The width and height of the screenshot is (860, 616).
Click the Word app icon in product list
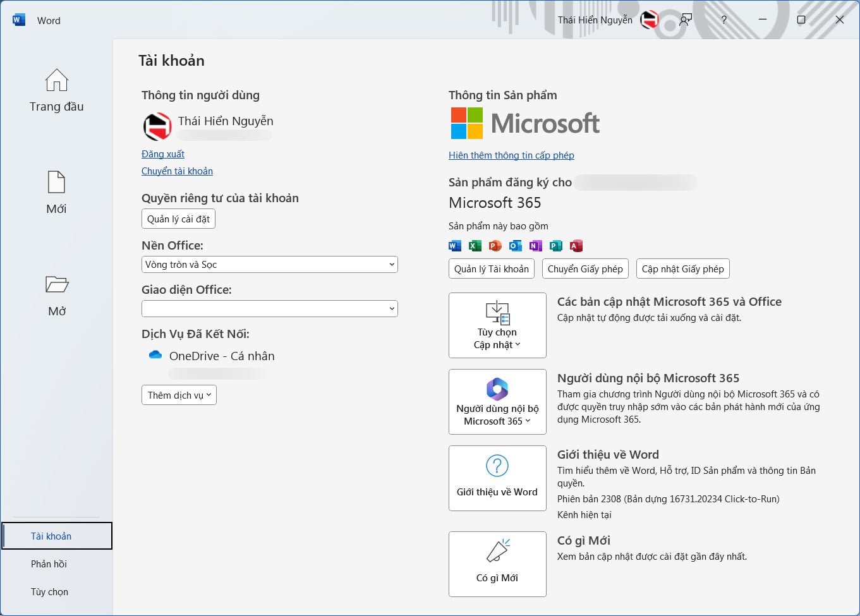(454, 246)
